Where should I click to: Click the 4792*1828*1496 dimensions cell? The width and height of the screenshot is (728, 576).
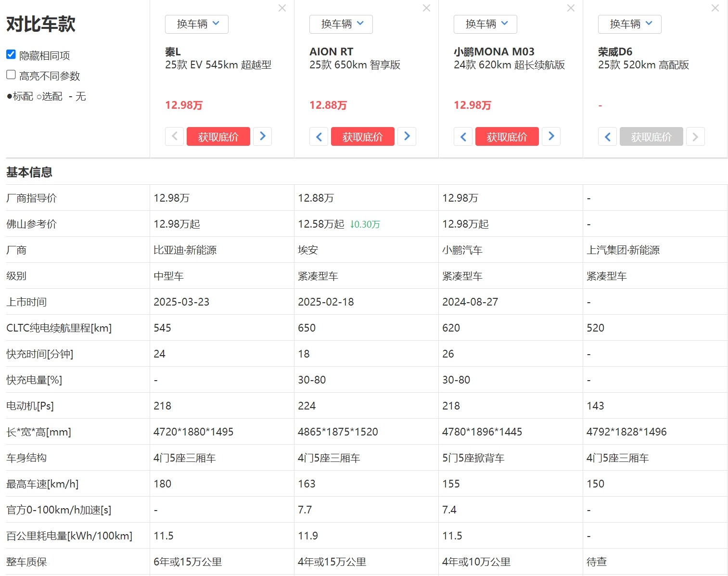click(x=626, y=432)
